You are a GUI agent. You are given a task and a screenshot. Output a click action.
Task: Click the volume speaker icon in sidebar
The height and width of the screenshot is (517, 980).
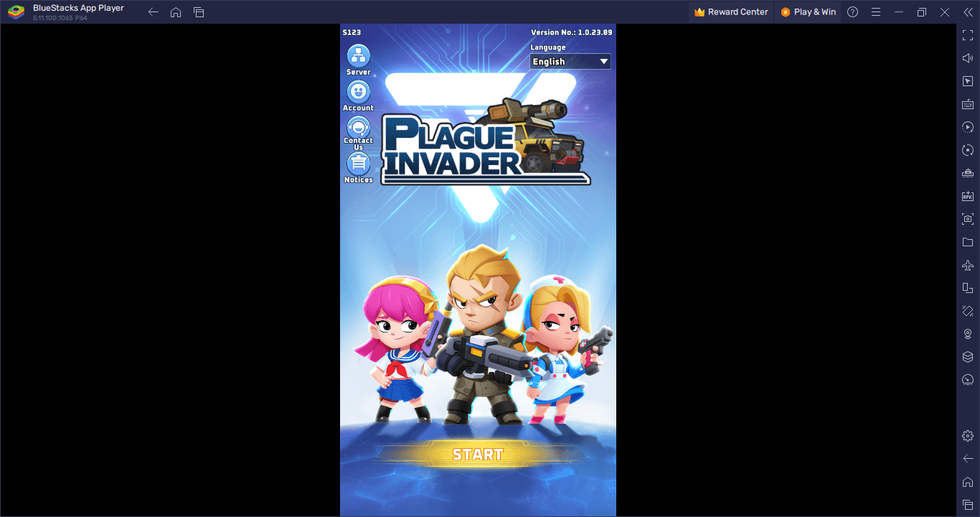968,58
